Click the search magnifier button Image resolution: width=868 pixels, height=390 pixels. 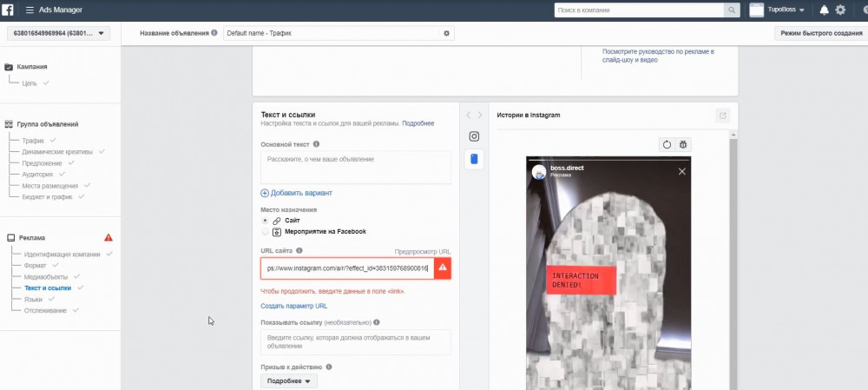(733, 10)
